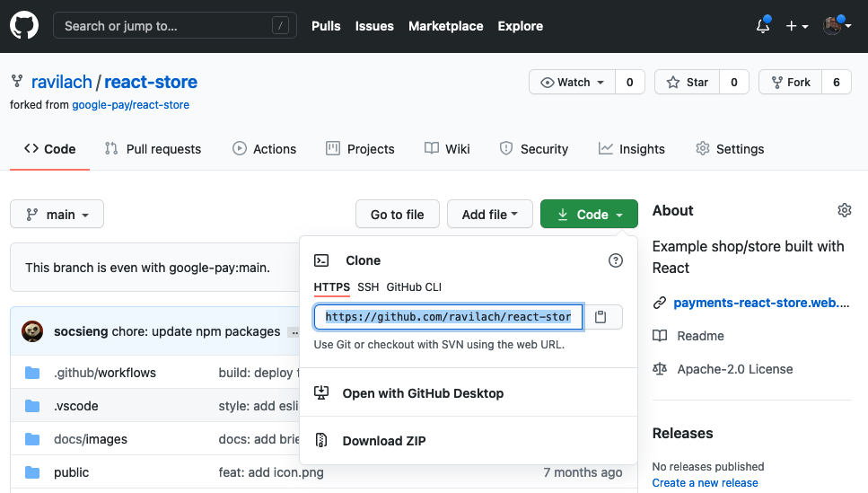Open socsieng commit author link
868x493 pixels.
click(81, 331)
